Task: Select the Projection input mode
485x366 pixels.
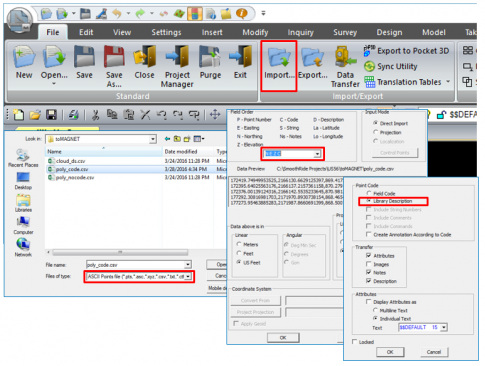Action: tap(376, 132)
